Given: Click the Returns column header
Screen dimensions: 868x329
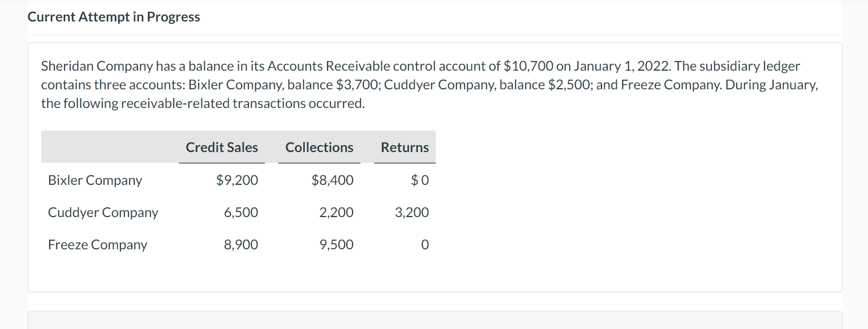Looking at the screenshot, I should coord(405,148).
